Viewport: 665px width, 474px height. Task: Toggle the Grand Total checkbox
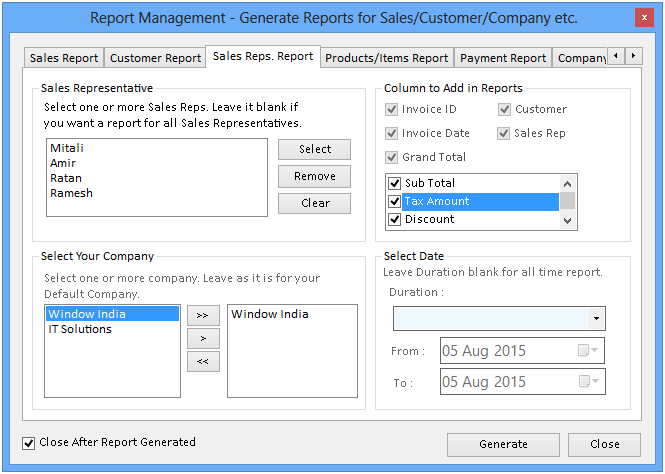[391, 157]
